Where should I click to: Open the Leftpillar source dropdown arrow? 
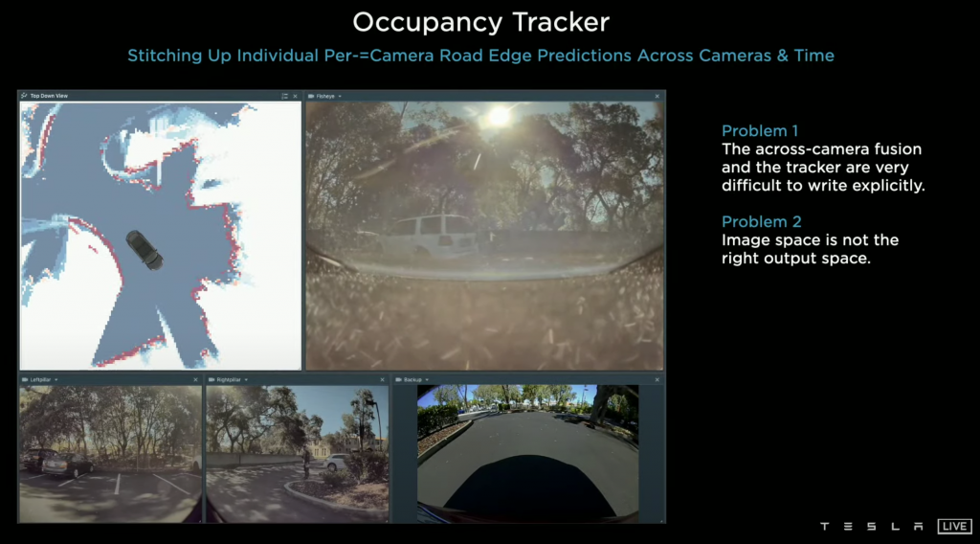coord(56,380)
